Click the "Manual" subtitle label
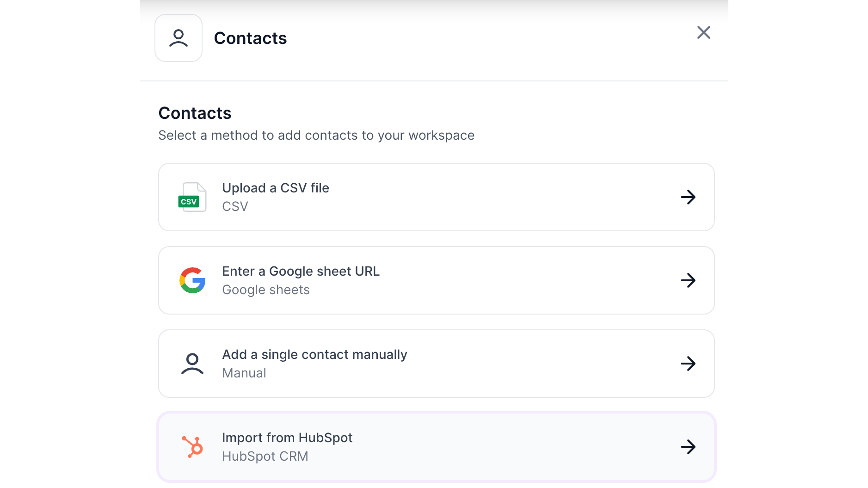This screenshot has height=488, width=868. click(244, 373)
